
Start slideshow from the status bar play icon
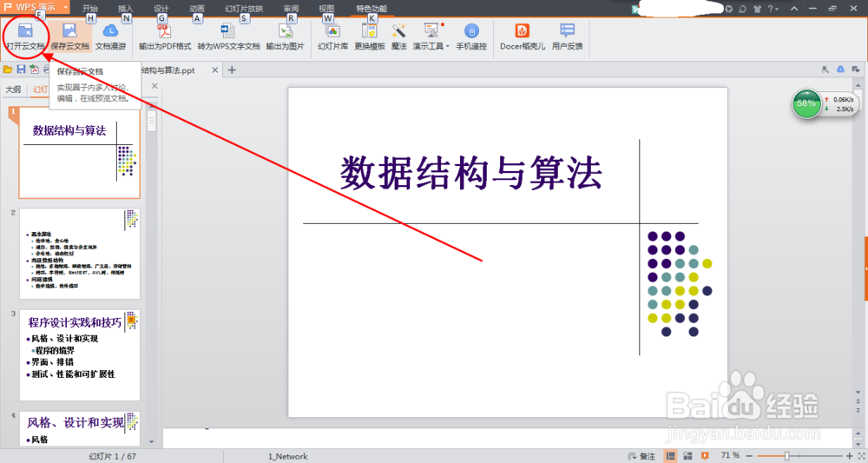pos(705,456)
